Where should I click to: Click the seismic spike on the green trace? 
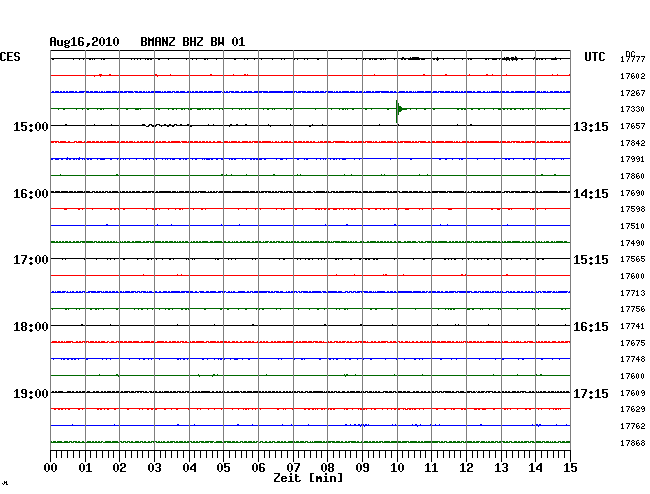(398, 110)
